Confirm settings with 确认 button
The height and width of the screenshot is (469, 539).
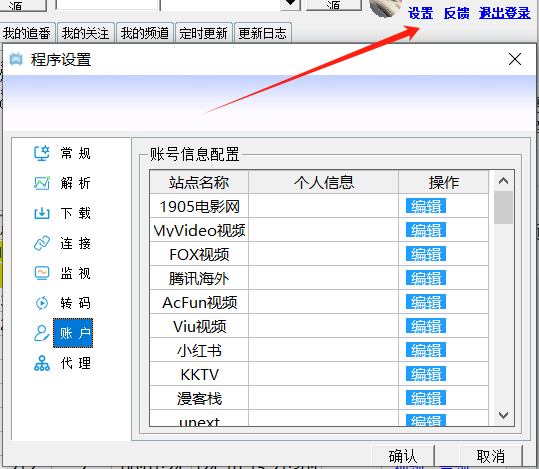point(403,457)
